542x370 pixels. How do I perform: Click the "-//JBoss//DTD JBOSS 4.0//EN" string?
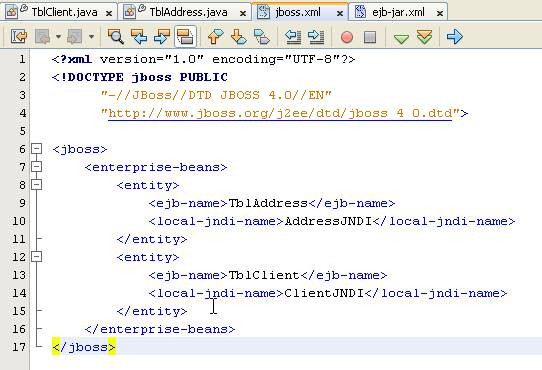[x=216, y=95]
